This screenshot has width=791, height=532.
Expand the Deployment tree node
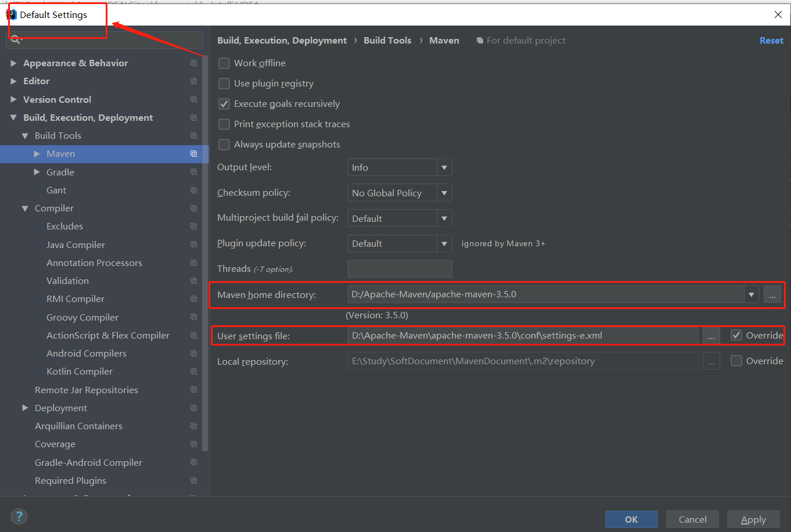[25, 408]
